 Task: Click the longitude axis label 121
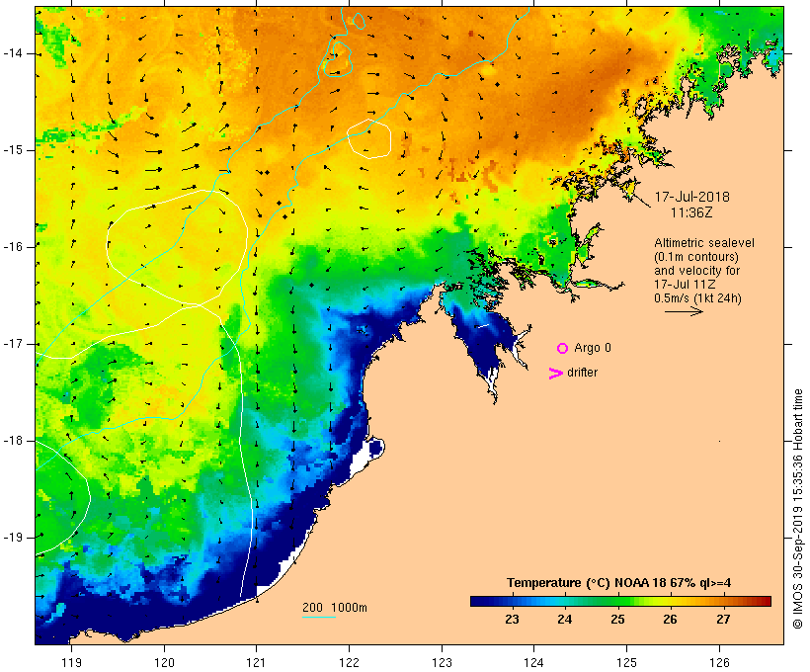(x=256, y=663)
